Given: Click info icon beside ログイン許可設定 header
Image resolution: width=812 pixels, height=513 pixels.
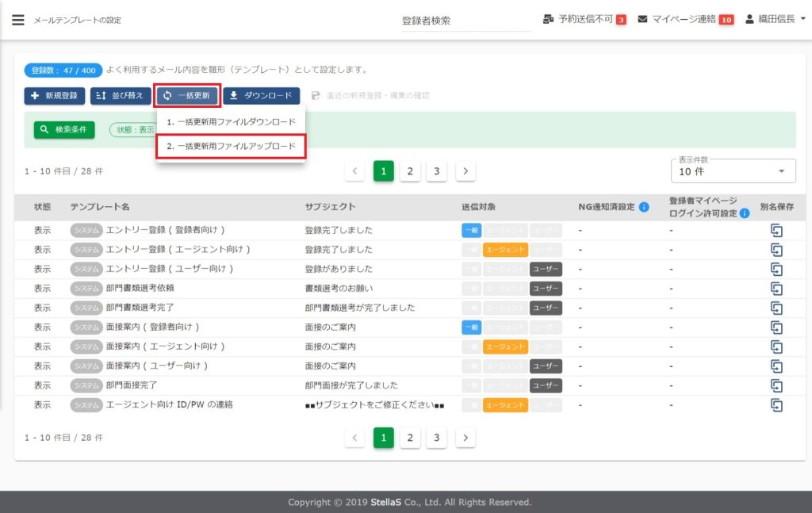Looking at the screenshot, I should 745,213.
